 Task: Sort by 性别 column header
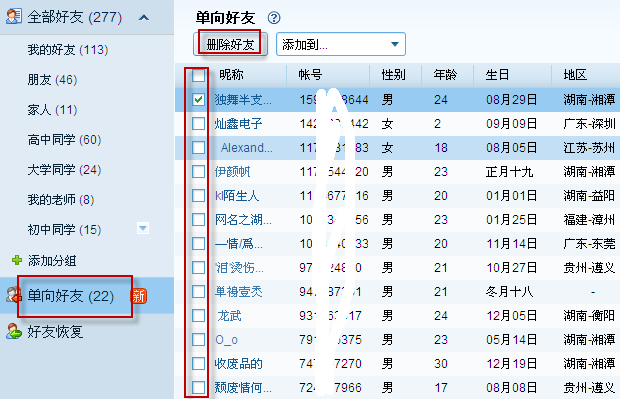(393, 74)
